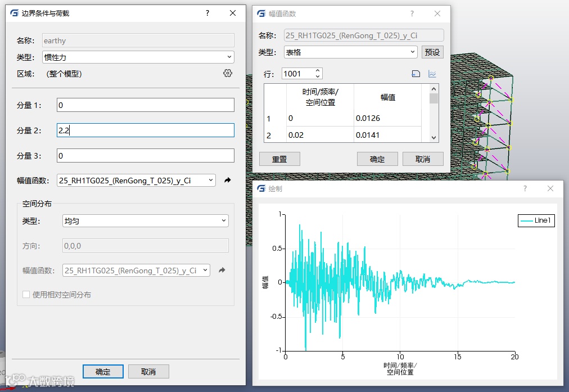
Task: Click row header 2 in table
Action: 276,135
